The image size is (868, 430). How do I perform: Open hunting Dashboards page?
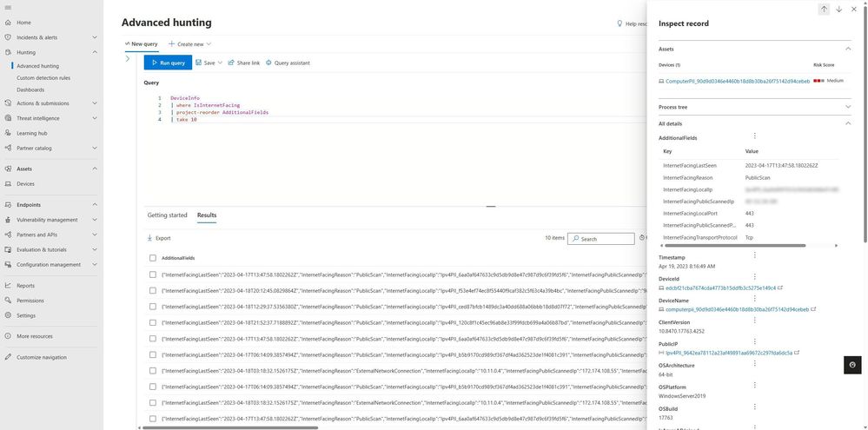(30, 89)
